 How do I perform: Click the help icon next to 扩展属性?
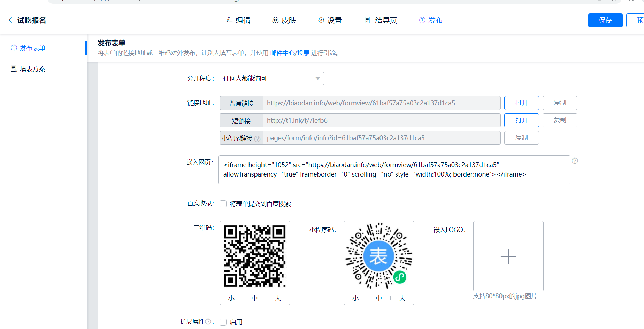[x=208, y=322]
